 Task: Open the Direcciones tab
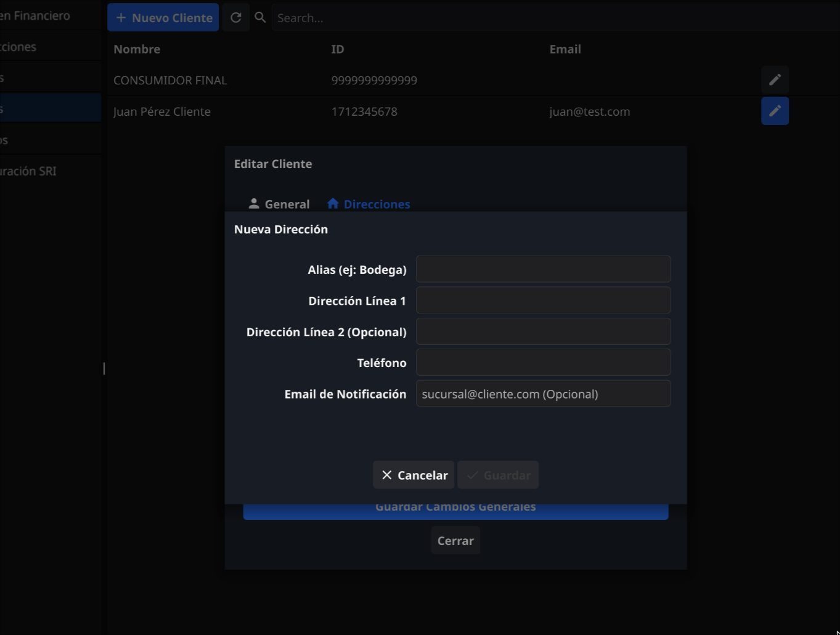[369, 204]
